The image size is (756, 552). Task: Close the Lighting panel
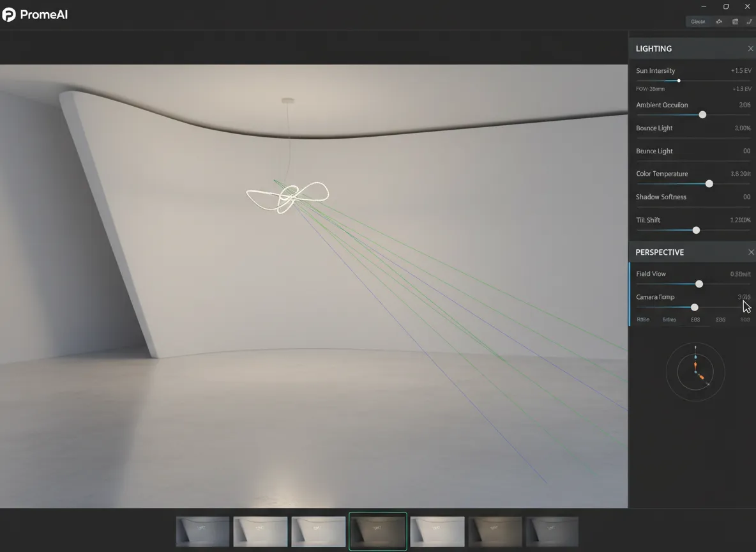750,49
